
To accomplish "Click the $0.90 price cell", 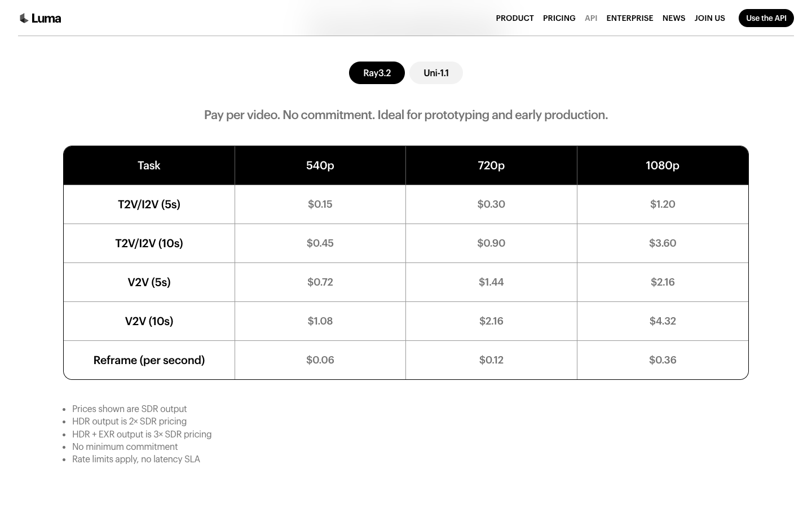I will 491,243.
